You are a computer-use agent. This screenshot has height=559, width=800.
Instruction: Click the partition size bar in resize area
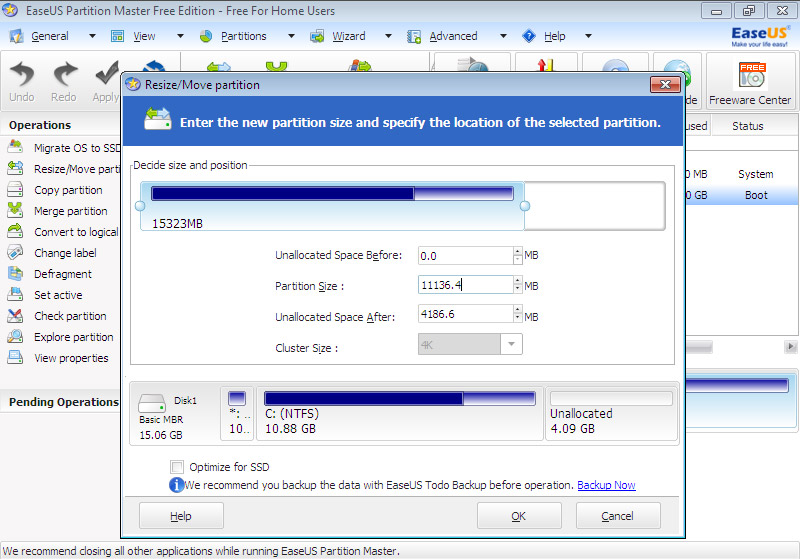pyautogui.click(x=332, y=194)
